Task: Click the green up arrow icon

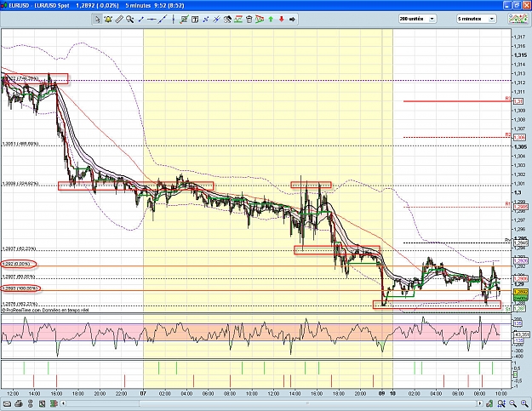Action: click(271, 20)
